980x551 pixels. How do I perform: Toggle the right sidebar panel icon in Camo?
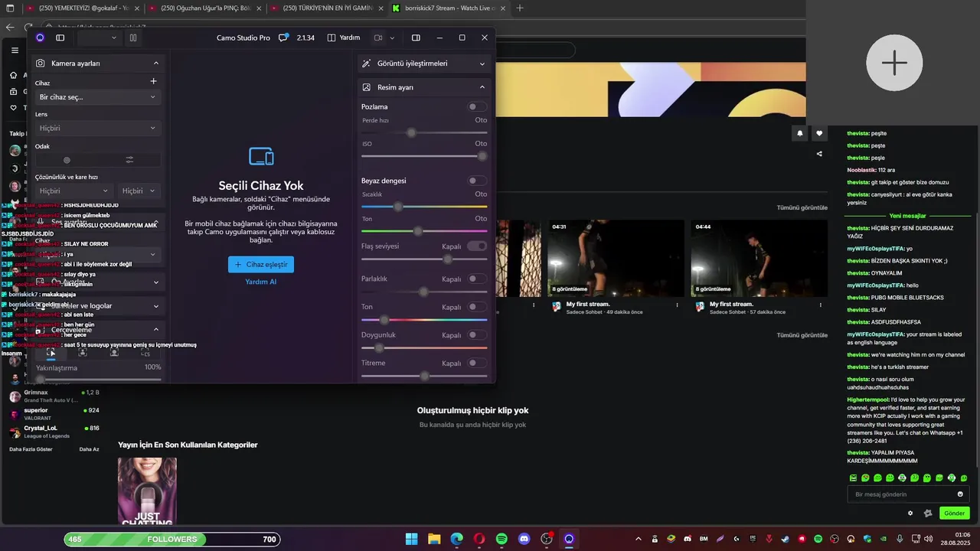point(416,37)
